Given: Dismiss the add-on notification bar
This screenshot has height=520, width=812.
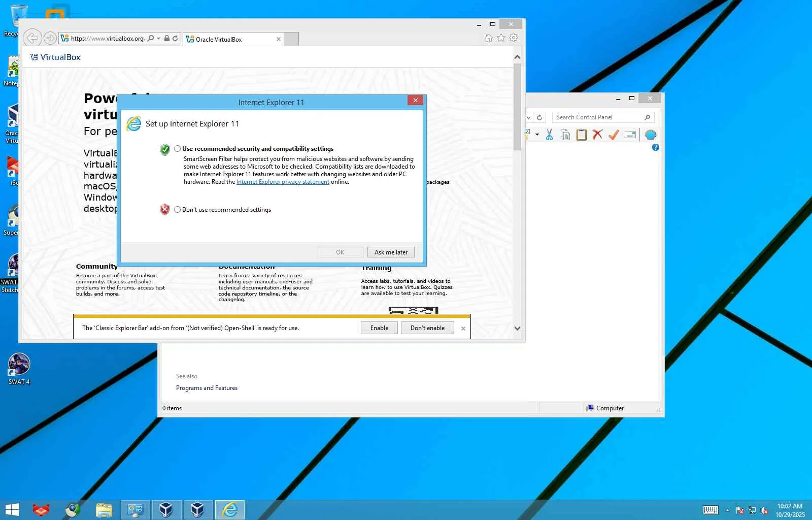Looking at the screenshot, I should click(463, 329).
